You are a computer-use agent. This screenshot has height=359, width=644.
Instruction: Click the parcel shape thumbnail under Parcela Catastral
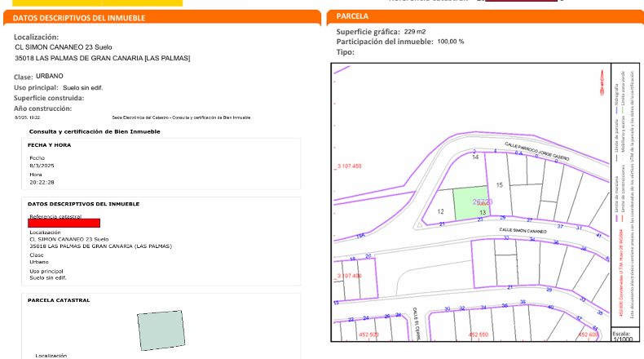[x=161, y=330]
